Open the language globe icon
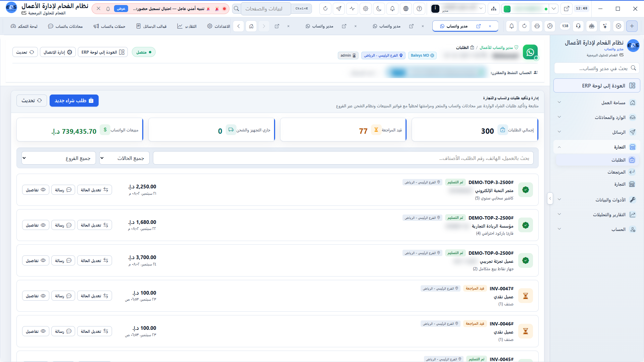The image size is (644, 362). (x=406, y=9)
